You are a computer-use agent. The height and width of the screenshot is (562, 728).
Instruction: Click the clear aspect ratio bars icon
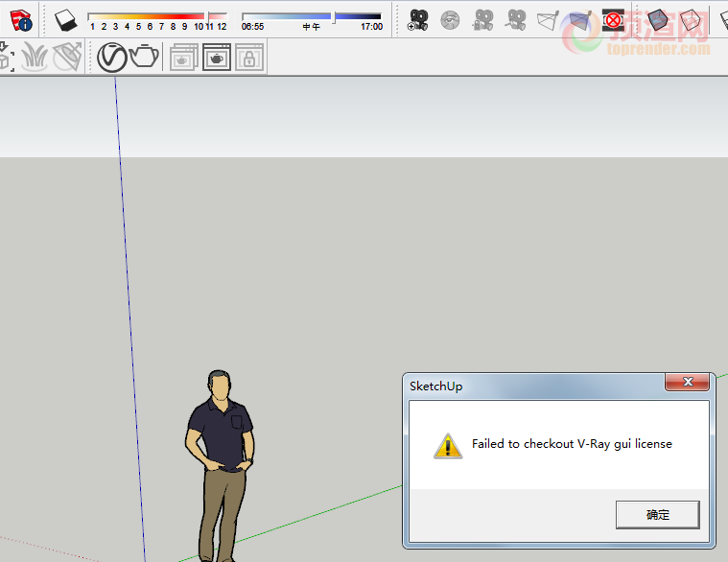[613, 20]
